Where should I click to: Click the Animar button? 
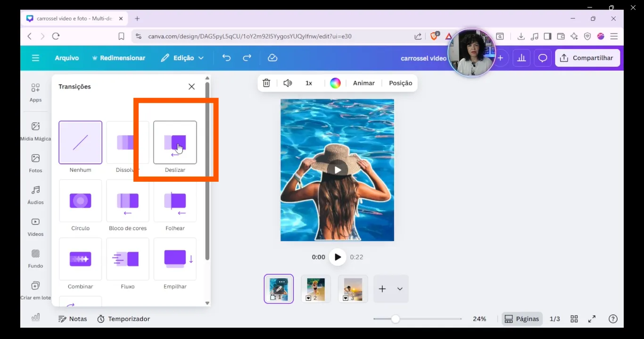[x=363, y=83]
